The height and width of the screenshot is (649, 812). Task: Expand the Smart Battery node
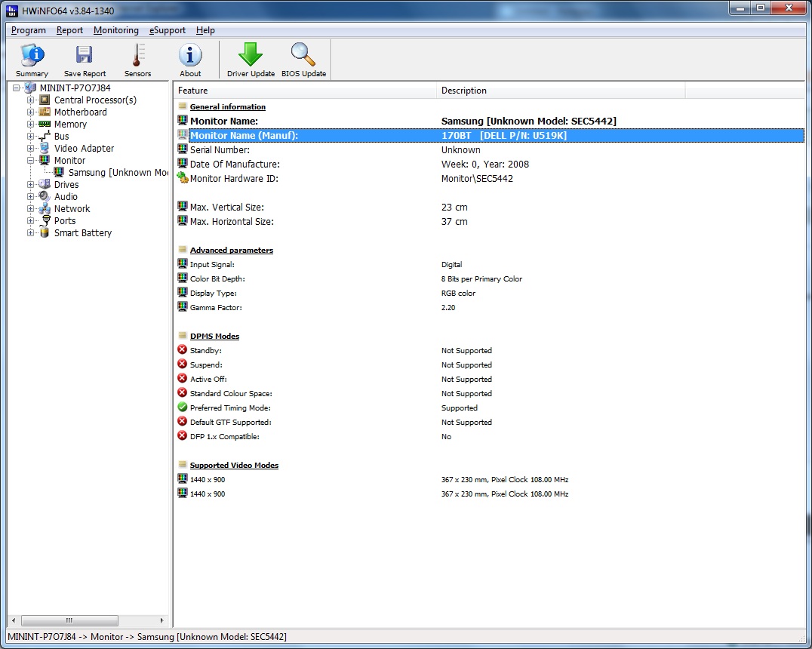pos(30,232)
